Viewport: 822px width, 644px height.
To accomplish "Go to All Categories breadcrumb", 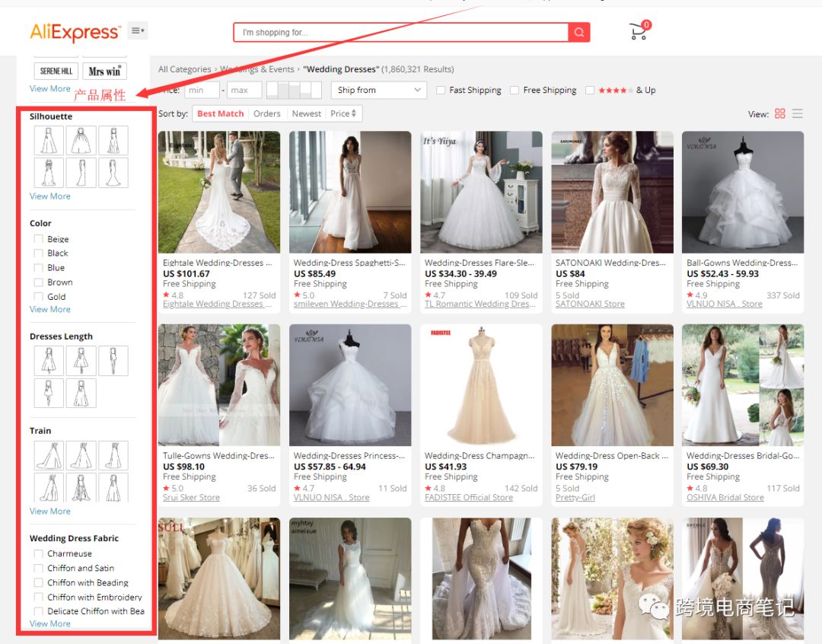I will tap(184, 69).
